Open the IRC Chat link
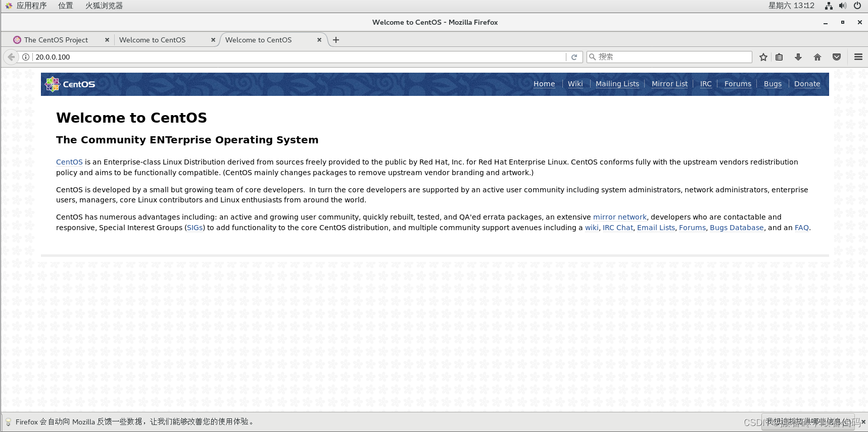This screenshot has height=432, width=868. (618, 228)
